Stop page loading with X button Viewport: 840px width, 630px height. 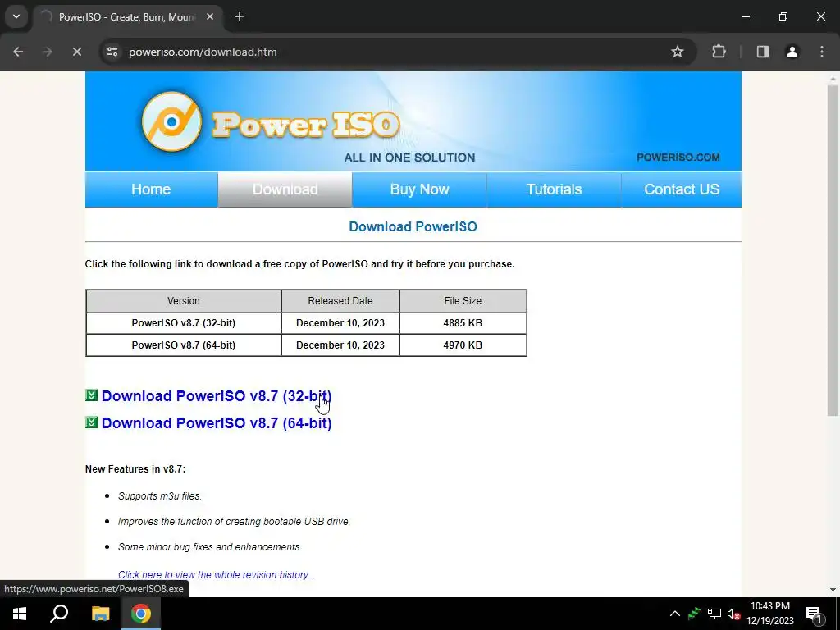tap(76, 52)
